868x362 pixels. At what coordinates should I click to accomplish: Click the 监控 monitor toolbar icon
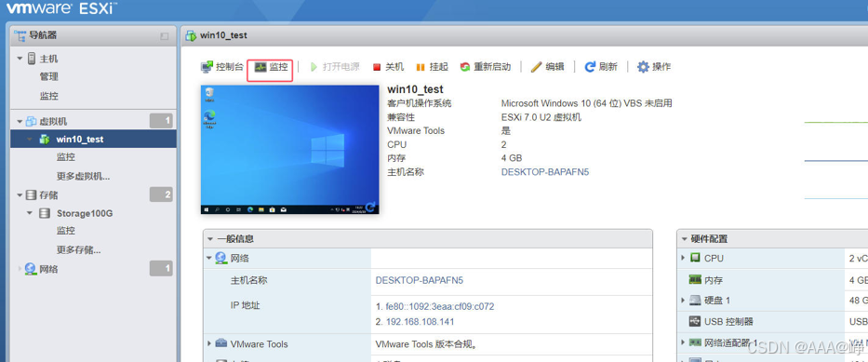tap(260, 67)
